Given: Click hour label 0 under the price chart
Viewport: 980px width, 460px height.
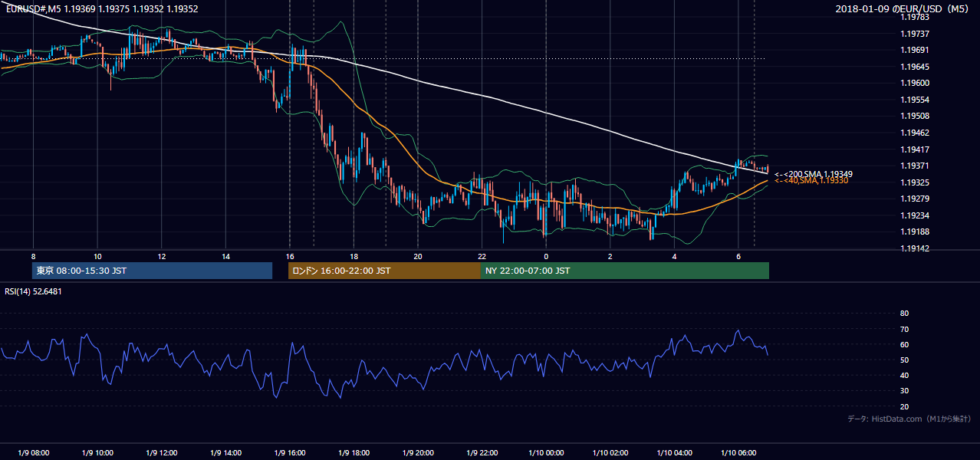Looking at the screenshot, I should pos(546,256).
